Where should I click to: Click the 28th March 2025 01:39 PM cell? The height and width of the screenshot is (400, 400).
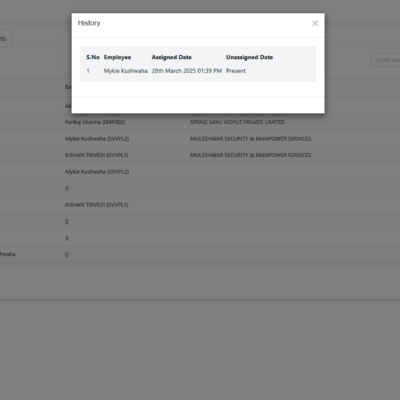coord(187,71)
